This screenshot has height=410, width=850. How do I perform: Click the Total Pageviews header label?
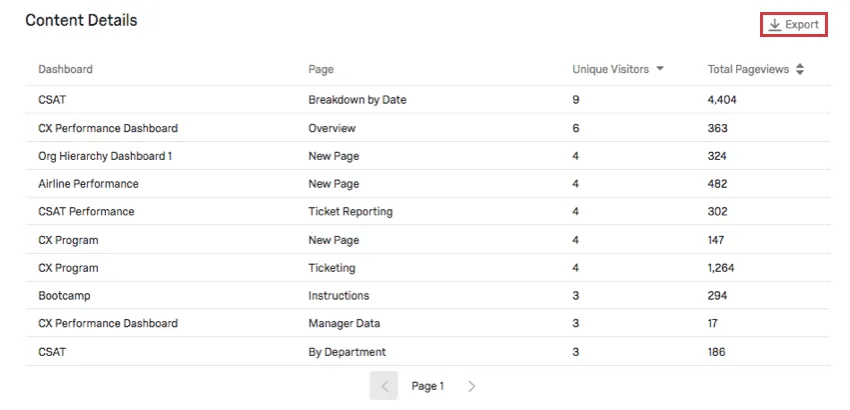pyautogui.click(x=748, y=69)
